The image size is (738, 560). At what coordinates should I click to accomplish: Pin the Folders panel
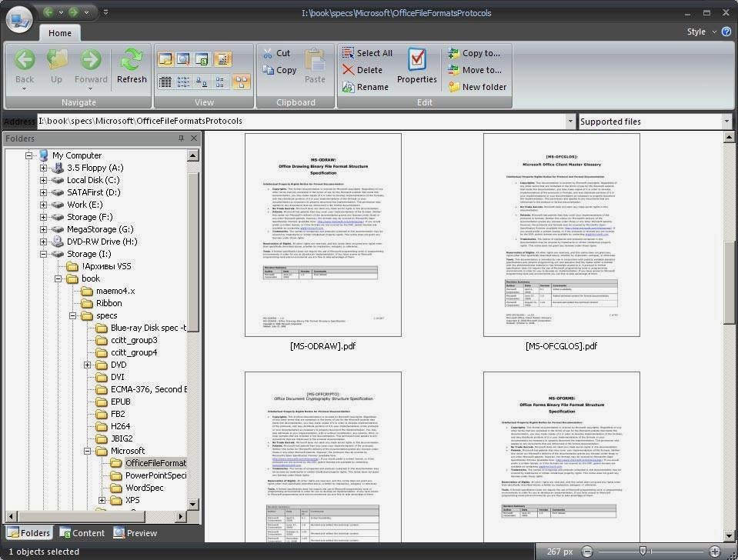tap(181, 138)
